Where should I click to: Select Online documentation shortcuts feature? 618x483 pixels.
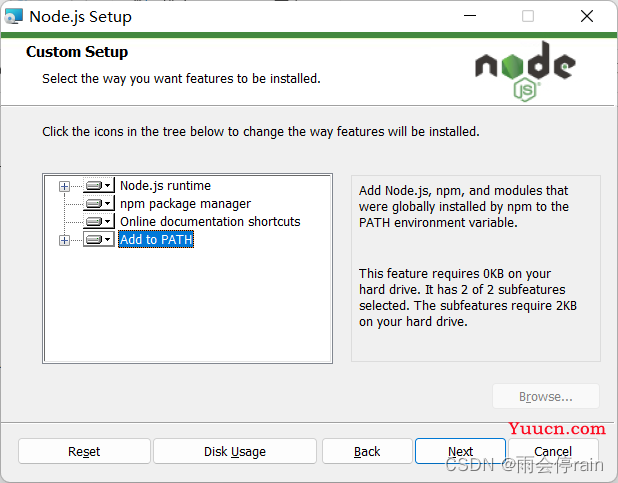[x=210, y=222]
